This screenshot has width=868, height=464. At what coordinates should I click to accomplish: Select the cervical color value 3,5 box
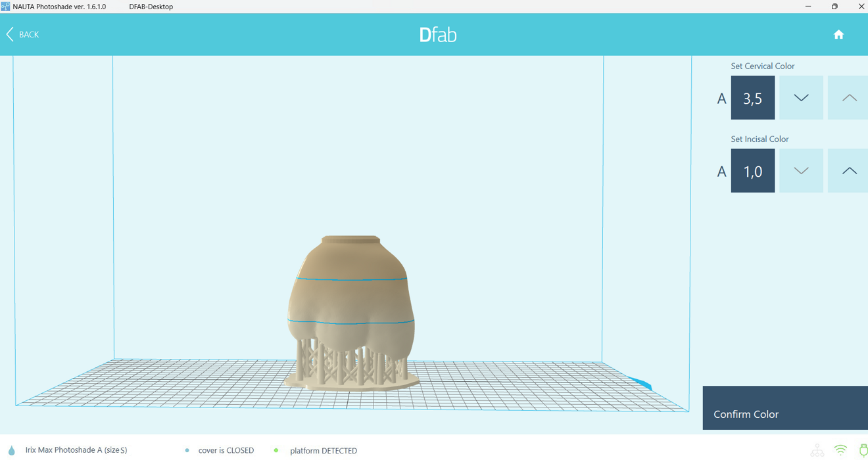pos(752,98)
